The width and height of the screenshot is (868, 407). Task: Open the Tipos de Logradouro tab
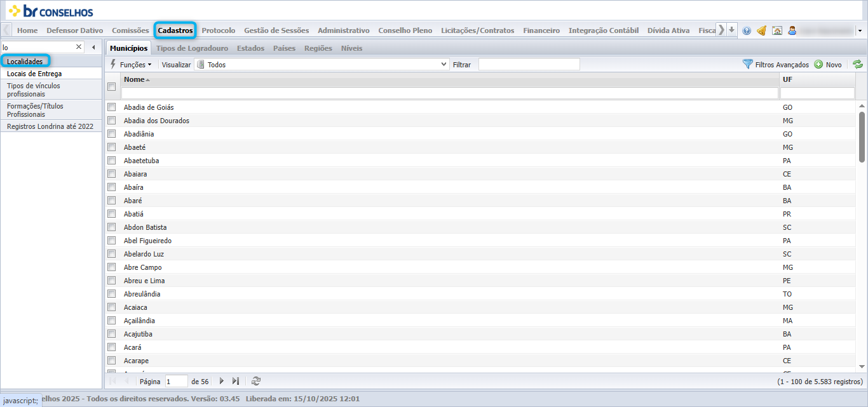click(x=192, y=48)
